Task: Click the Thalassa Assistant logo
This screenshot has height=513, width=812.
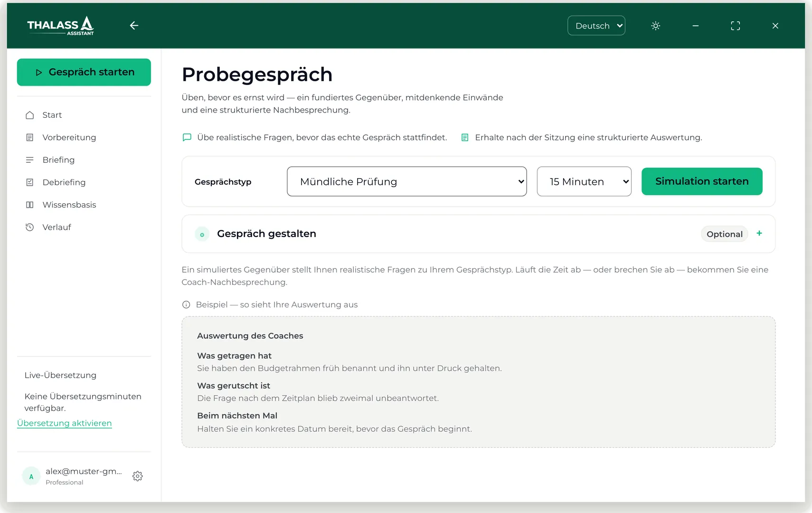Action: tap(60, 26)
